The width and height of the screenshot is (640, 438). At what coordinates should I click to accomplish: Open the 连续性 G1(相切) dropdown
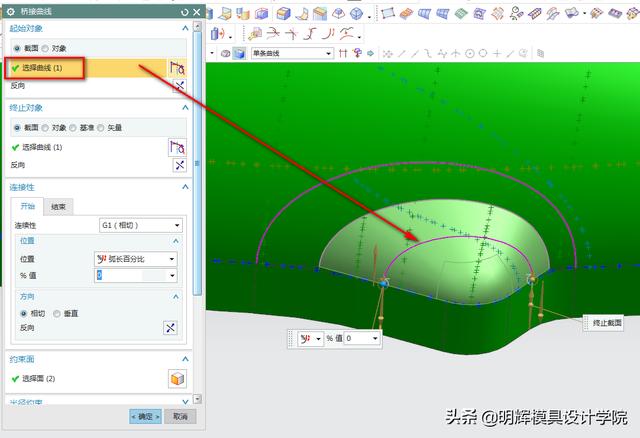tap(141, 225)
